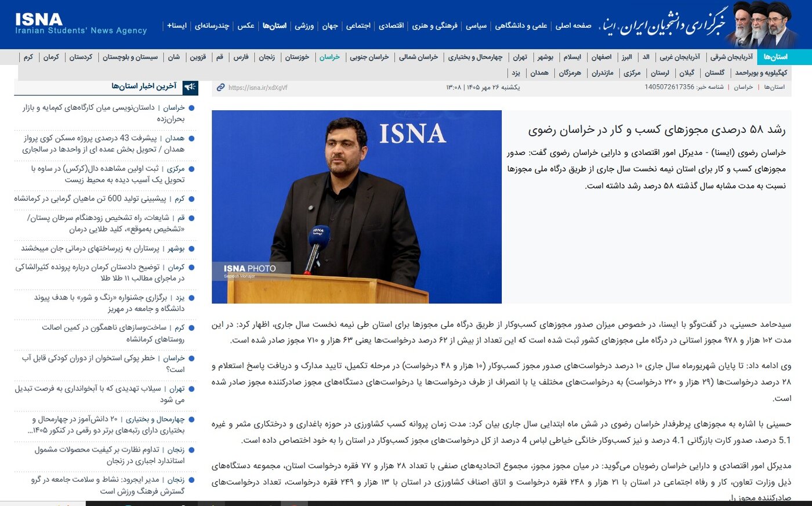The height and width of the screenshot is (506, 812).
Task: Open sidebar story خطر پوکی استخوان از دوران کودکی
Action: click(x=104, y=363)
